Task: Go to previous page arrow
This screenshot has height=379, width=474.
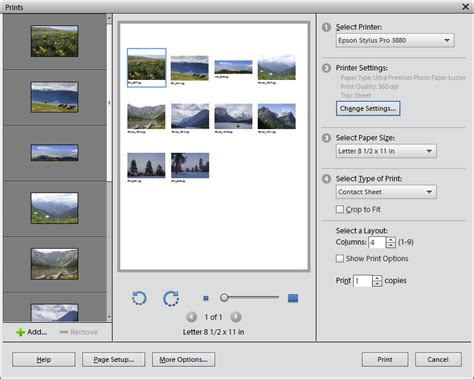Action: 191,317
